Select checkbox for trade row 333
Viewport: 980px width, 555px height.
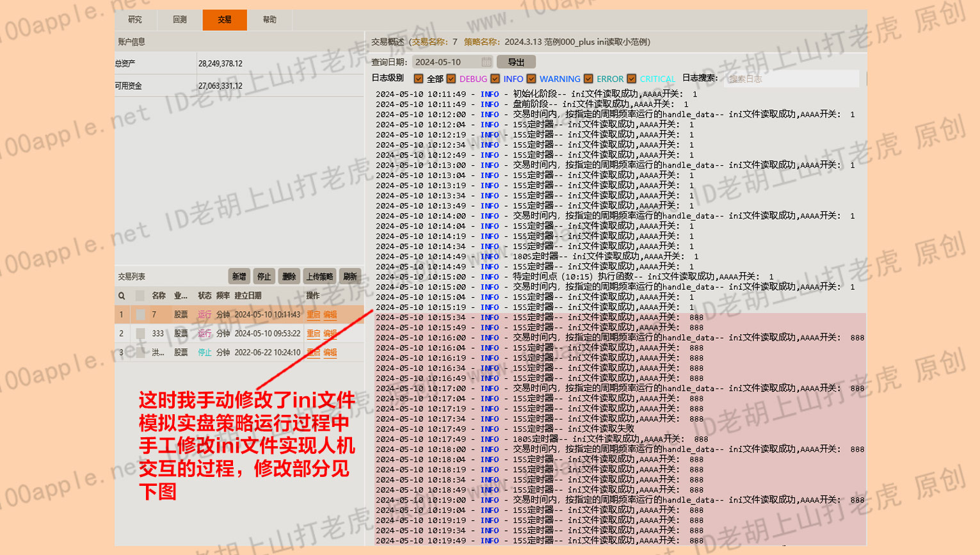pyautogui.click(x=140, y=334)
